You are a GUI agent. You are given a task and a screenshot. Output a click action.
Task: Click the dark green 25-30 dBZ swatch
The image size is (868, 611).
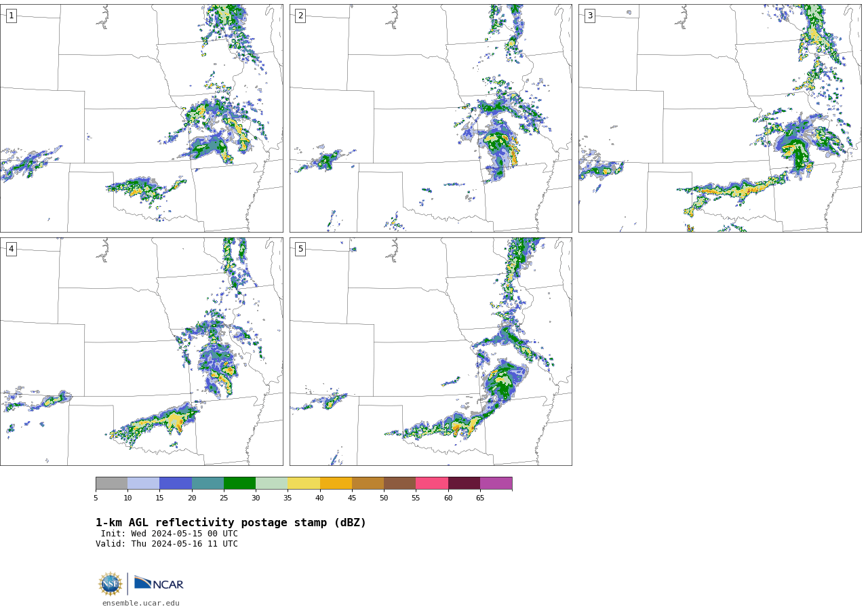pos(239,483)
